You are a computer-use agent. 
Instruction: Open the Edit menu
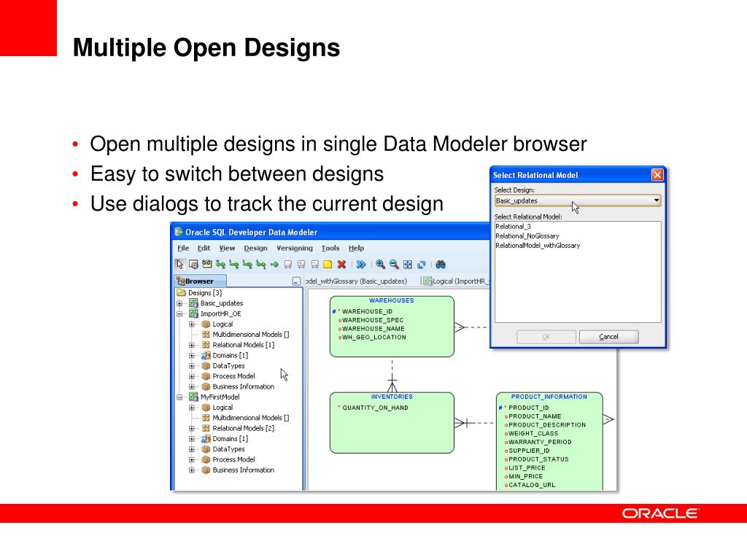[204, 248]
